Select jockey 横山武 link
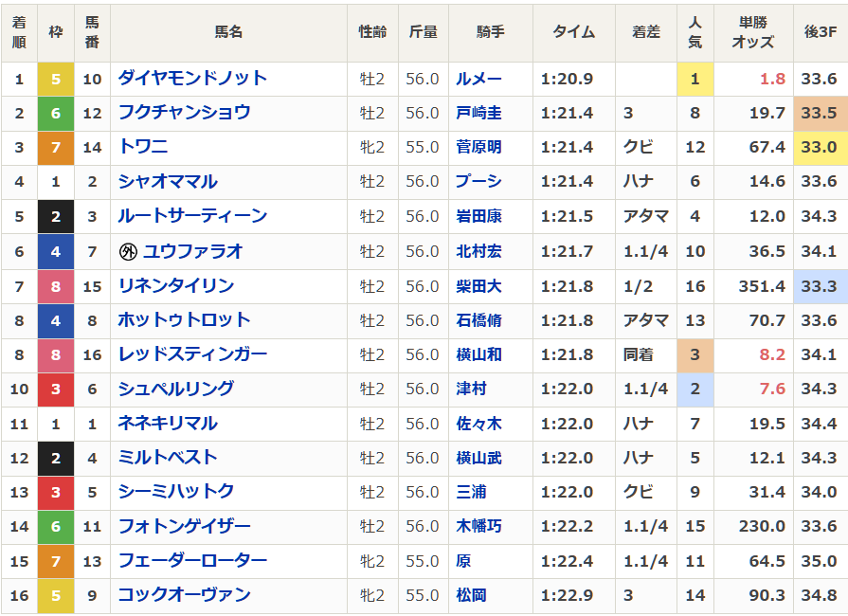Image resolution: width=848 pixels, height=616 pixels. click(478, 459)
